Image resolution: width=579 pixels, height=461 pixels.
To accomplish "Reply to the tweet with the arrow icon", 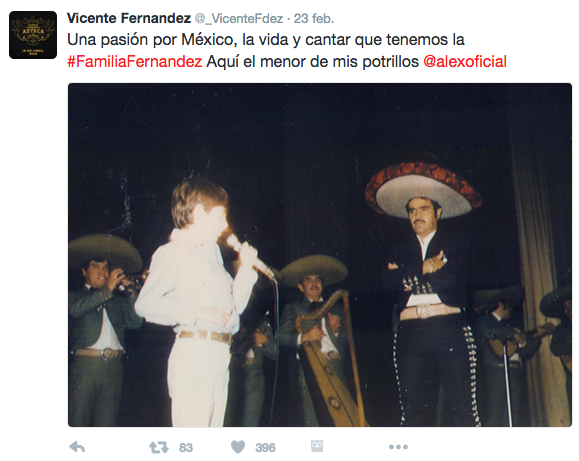I will click(77, 447).
